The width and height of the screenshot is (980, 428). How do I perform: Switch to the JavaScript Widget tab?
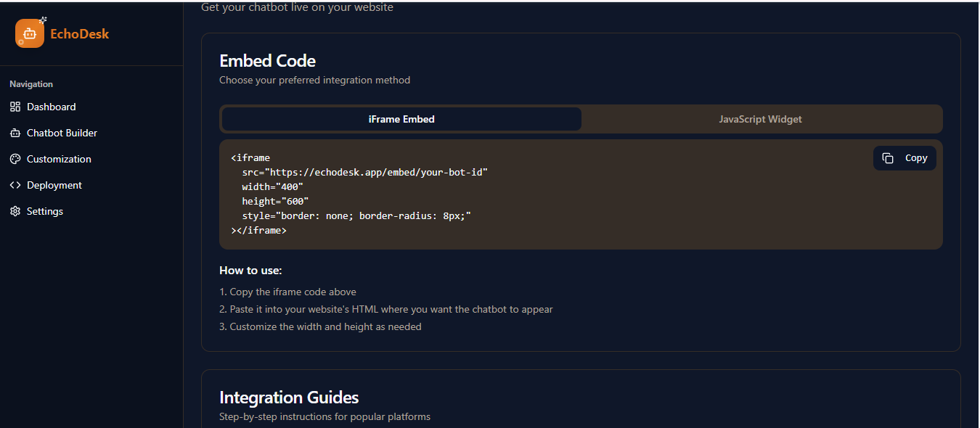tap(760, 119)
